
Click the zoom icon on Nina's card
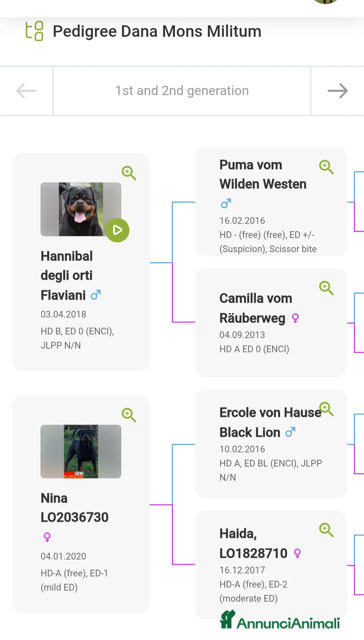(128, 415)
